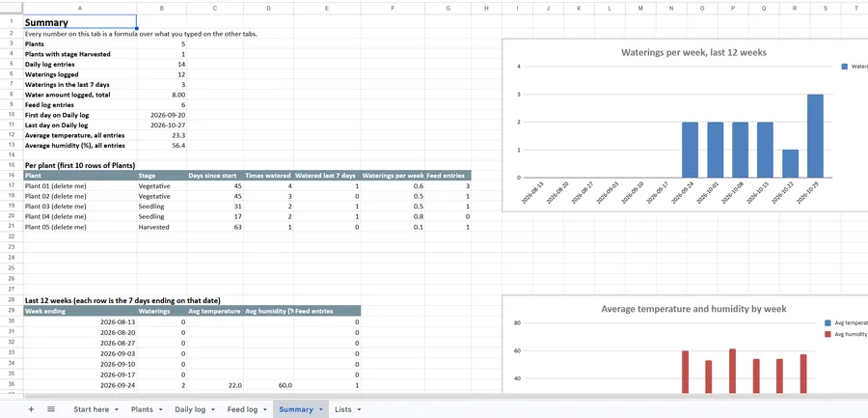
Task: Select the Summary title cell
Action: (80, 22)
